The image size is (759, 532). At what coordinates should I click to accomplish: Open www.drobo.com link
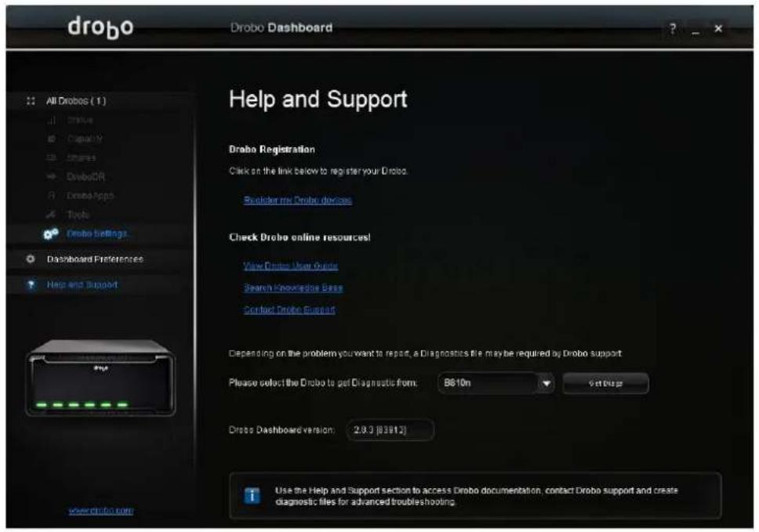[x=100, y=510]
